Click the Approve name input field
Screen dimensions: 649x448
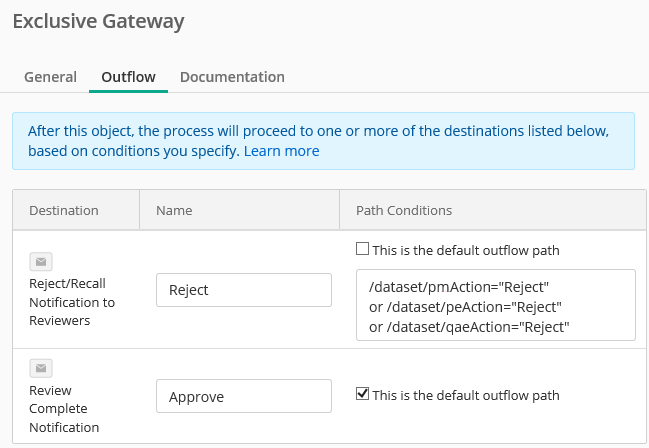244,396
